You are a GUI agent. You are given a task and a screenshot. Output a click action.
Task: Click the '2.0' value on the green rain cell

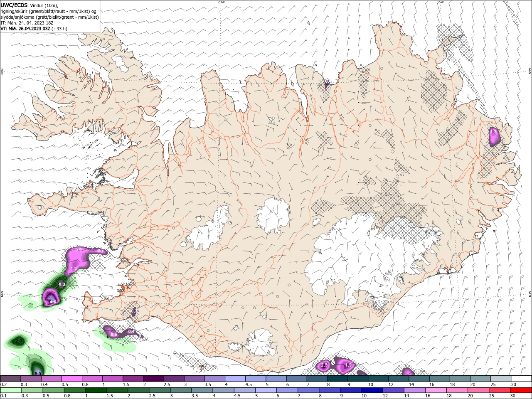pyautogui.click(x=19, y=341)
